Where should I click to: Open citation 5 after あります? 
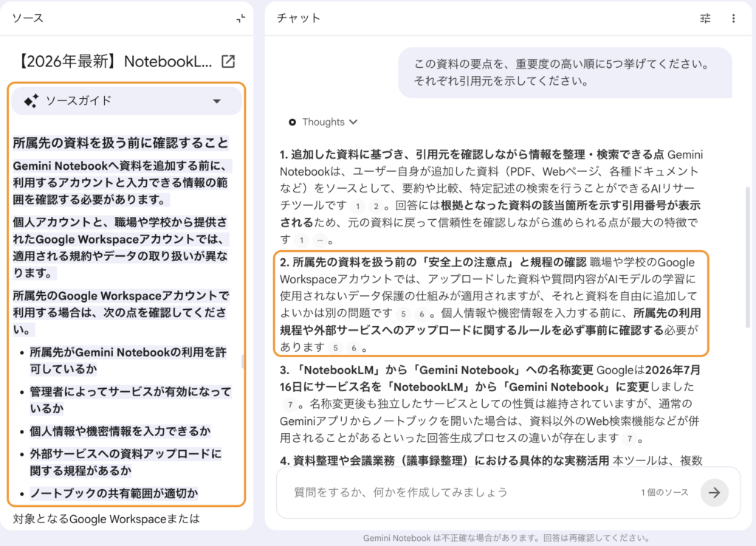click(x=335, y=348)
